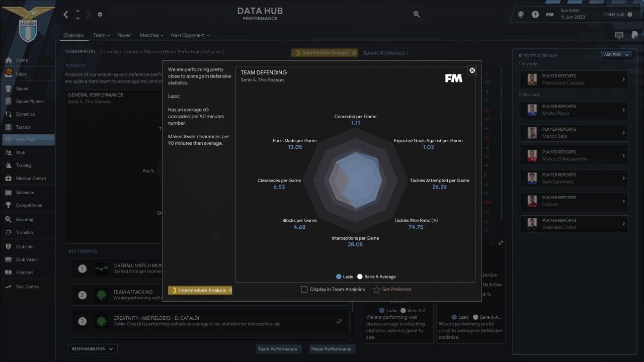Click the Fouls Made per Game value 13.05
This screenshot has height=362, width=644.
coord(295,147)
